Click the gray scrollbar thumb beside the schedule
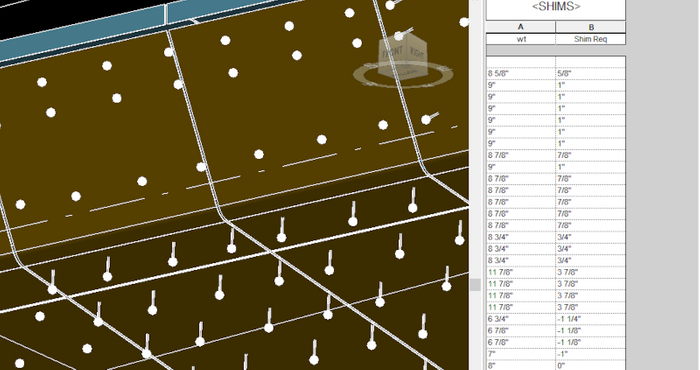Image resolution: width=700 pixels, height=370 pixels. click(x=475, y=285)
